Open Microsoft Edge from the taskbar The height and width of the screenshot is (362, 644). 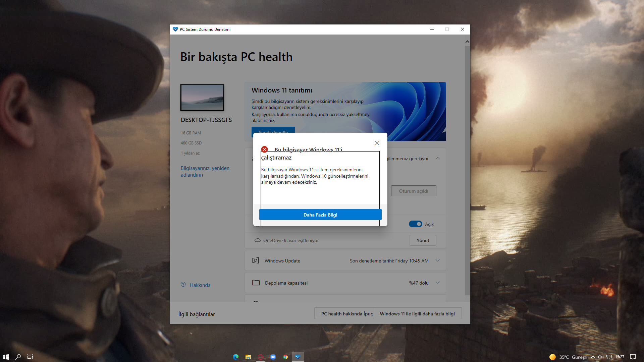236,357
